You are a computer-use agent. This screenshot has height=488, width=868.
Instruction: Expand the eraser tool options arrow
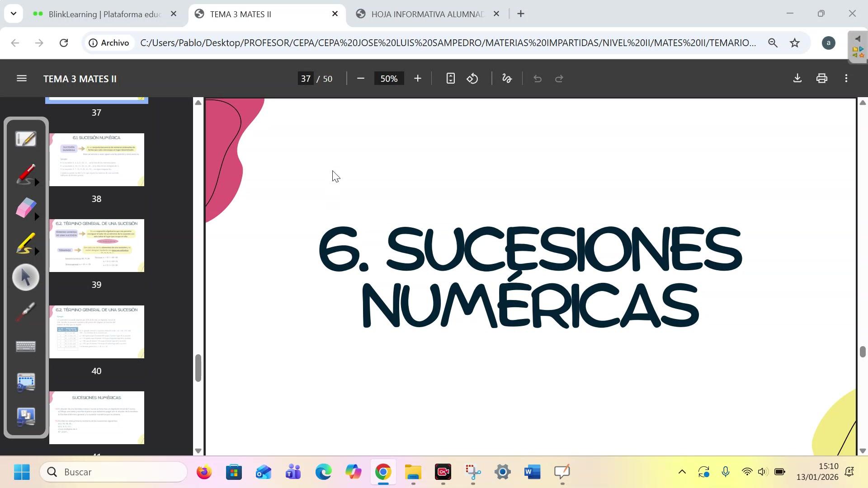[37, 217]
